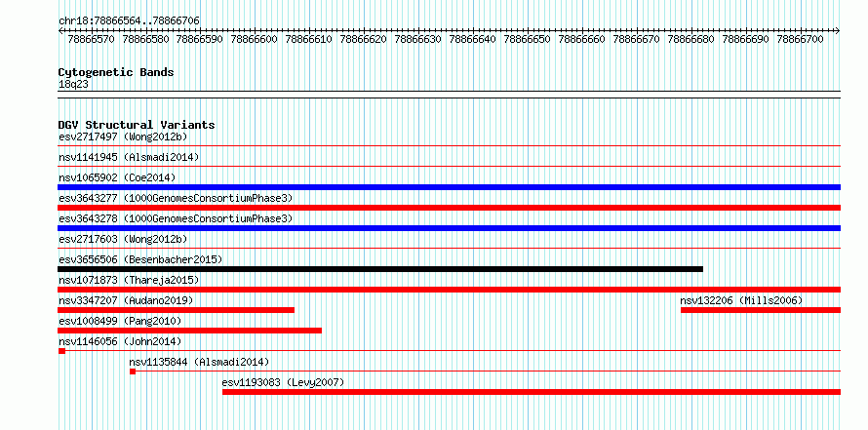Image resolution: width=868 pixels, height=430 pixels.
Task: Select the nsv1135844 (Alsmadi2014) label
Action: (x=199, y=362)
